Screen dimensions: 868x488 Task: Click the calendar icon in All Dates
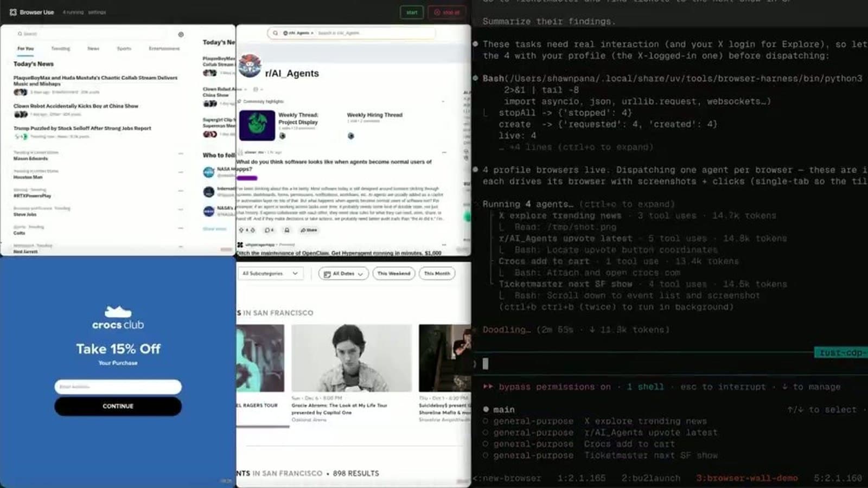pyautogui.click(x=327, y=274)
